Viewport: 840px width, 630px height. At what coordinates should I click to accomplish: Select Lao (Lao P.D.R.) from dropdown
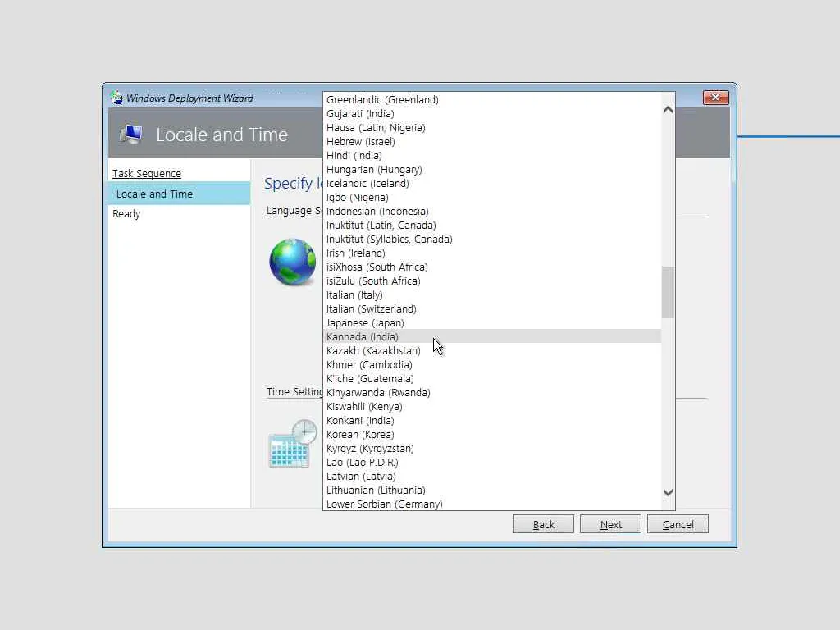(x=492, y=462)
